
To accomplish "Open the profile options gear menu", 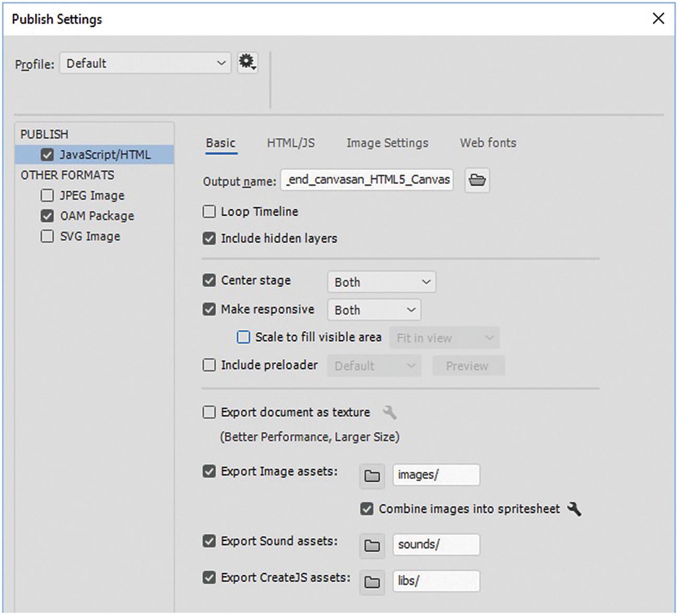I will [247, 63].
